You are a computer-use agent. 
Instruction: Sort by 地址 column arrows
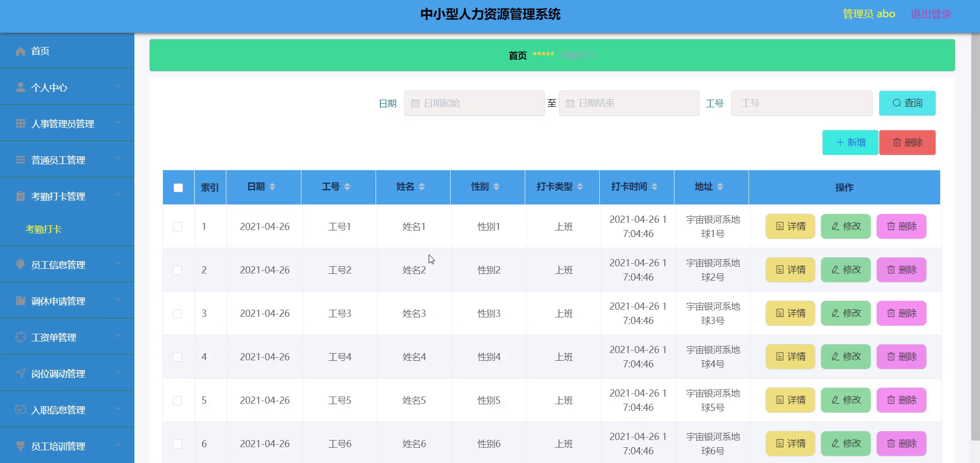pyautogui.click(x=720, y=187)
